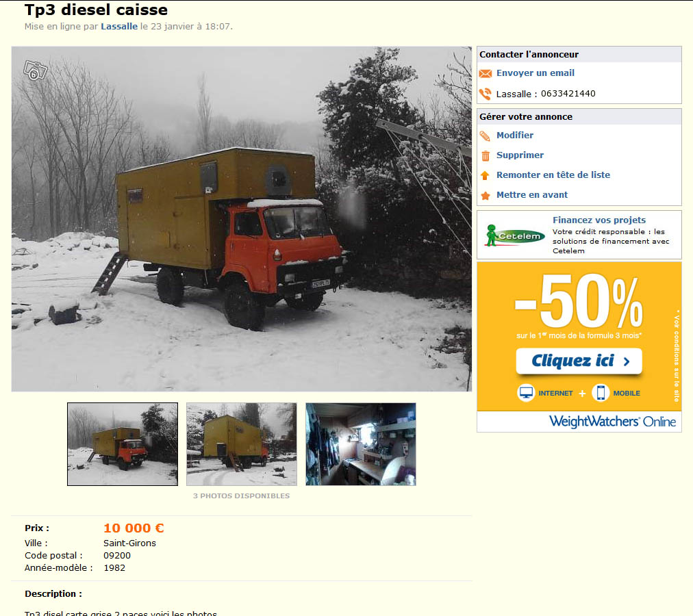Click the Mobile phone icon in the ad

point(601,392)
